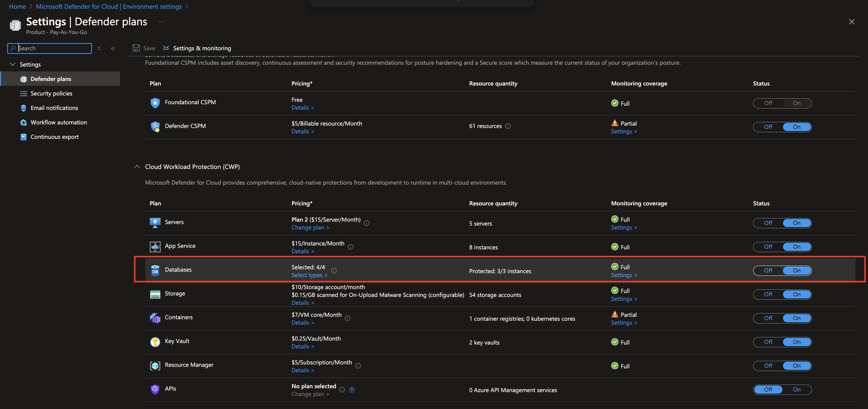Go to Continuous export in the sidebar
The image size is (868, 409).
(x=55, y=137)
